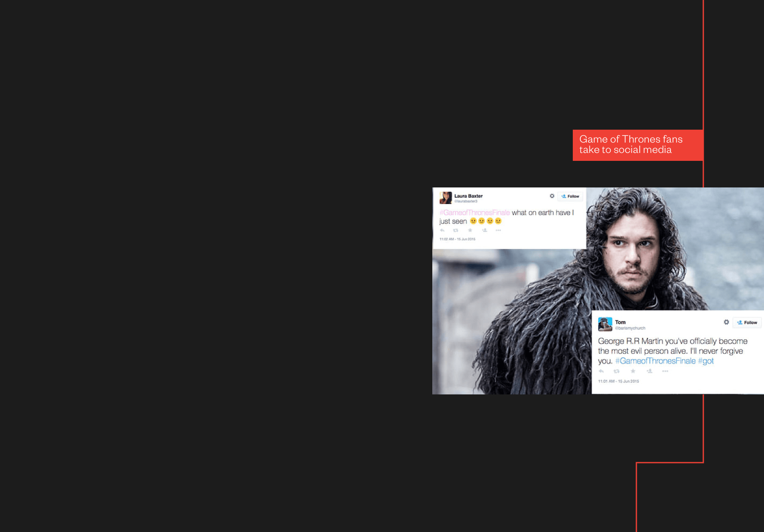Screen dimensions: 764x532
Task: Reply to Tom's tweet
Action: click(601, 371)
